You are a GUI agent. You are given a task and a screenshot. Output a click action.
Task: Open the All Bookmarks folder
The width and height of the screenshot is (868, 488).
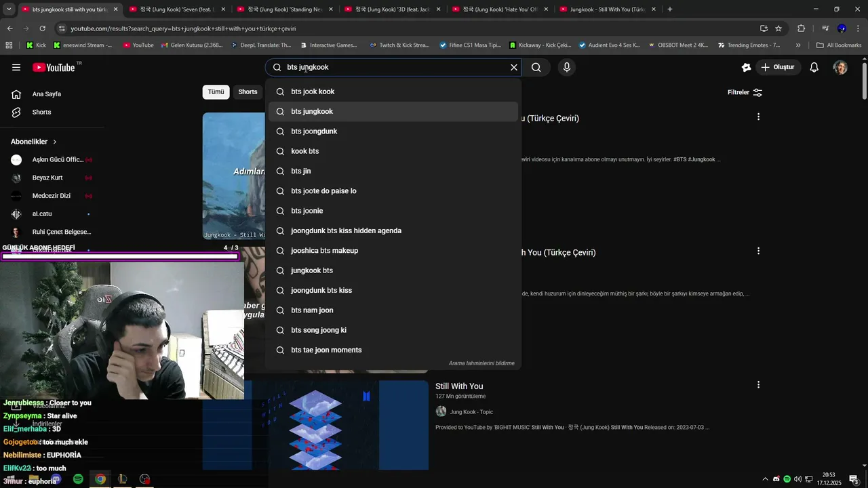click(x=838, y=45)
